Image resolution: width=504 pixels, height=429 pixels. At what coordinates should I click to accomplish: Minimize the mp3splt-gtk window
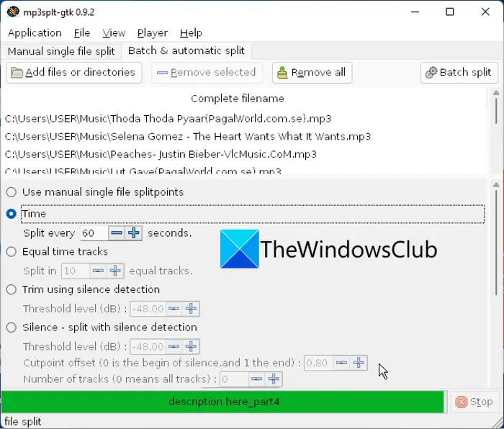coord(415,12)
